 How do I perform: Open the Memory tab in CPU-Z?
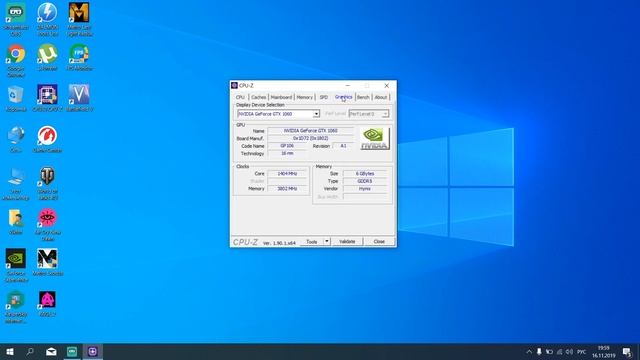[x=304, y=97]
